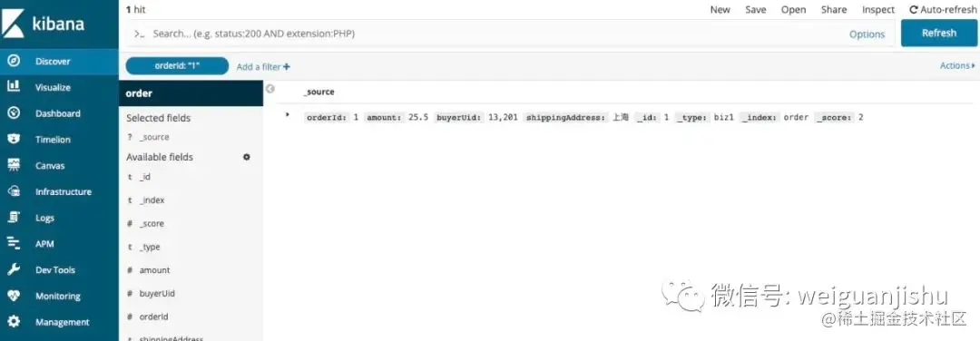Open Canvas icon in sidebar
Image resolution: width=980 pixels, height=341 pixels.
pyautogui.click(x=14, y=165)
